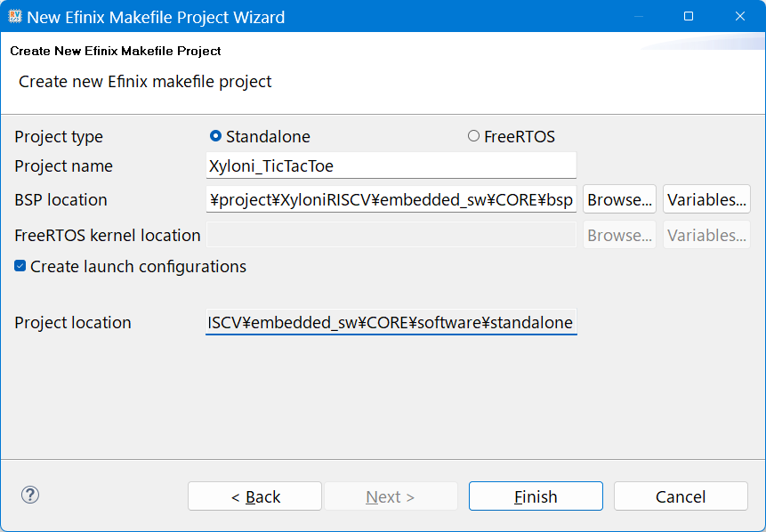Click Variables beside FreeRTOS kernel location
The height and width of the screenshot is (532, 766).
(x=706, y=235)
